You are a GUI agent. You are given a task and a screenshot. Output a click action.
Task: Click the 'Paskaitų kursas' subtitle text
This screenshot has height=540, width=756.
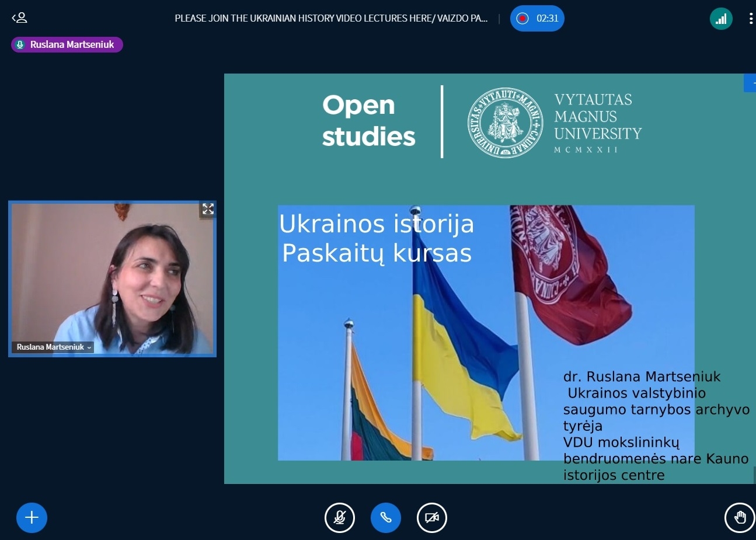[x=377, y=253]
